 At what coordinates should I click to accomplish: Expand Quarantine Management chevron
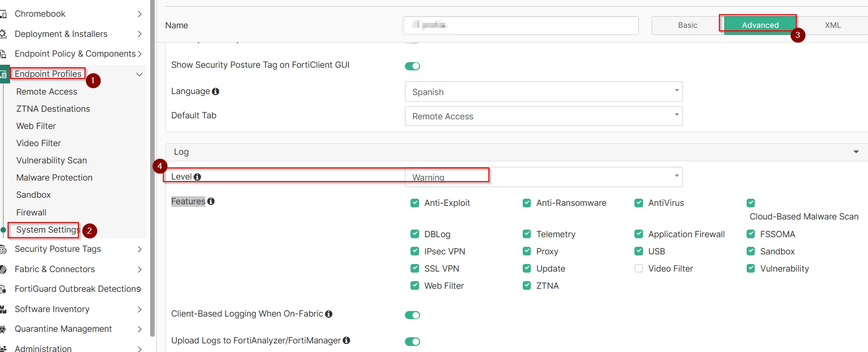(x=140, y=329)
